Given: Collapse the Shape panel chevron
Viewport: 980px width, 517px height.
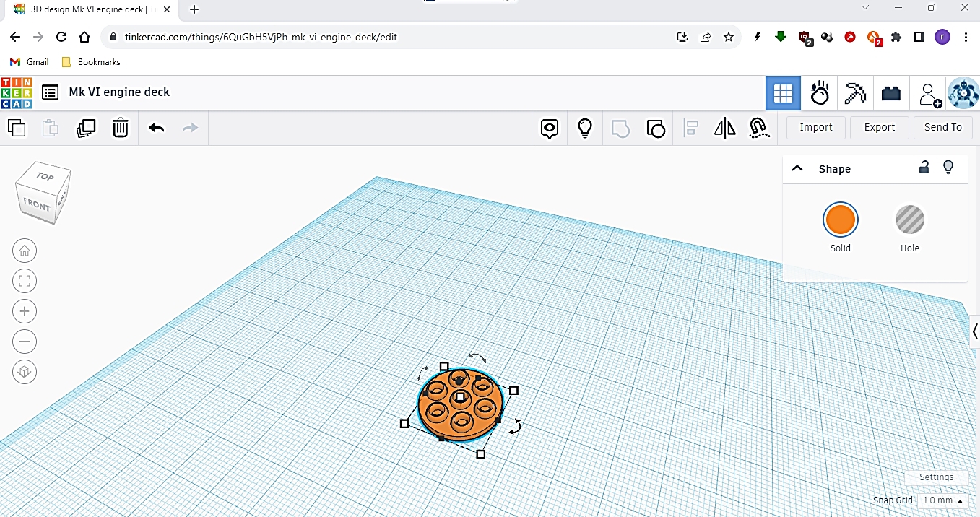Looking at the screenshot, I should (x=797, y=168).
